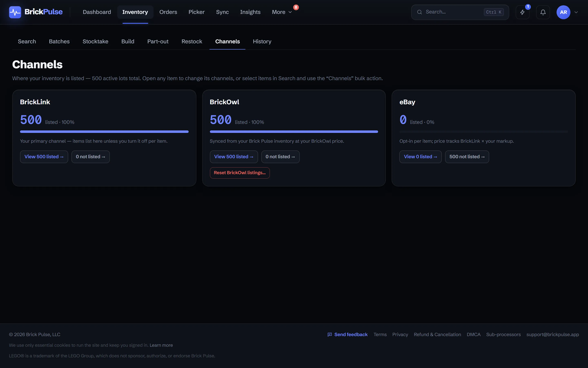Click BrickLink's "listed · 100%" text

60,122
